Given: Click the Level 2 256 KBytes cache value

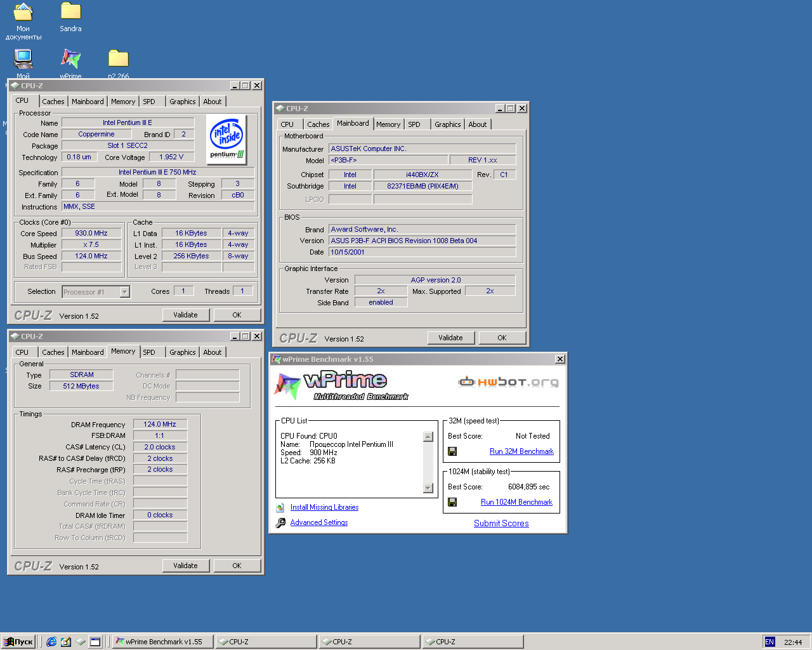Looking at the screenshot, I should pyautogui.click(x=192, y=256).
